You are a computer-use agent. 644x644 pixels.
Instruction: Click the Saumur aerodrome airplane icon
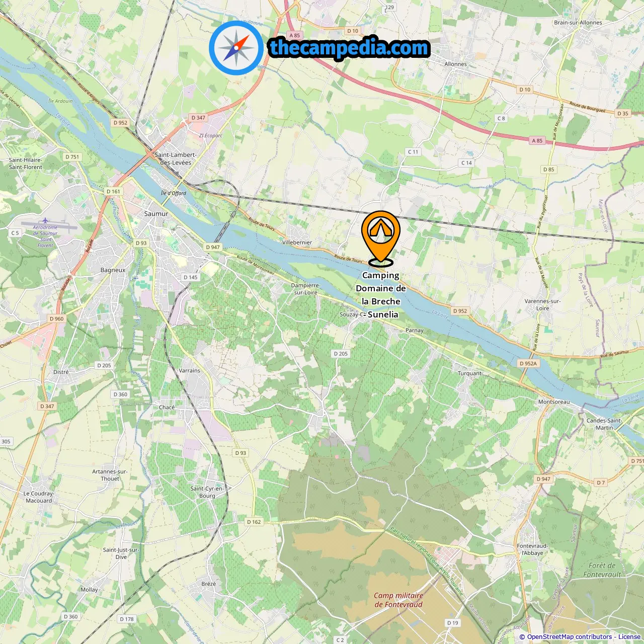(x=45, y=220)
